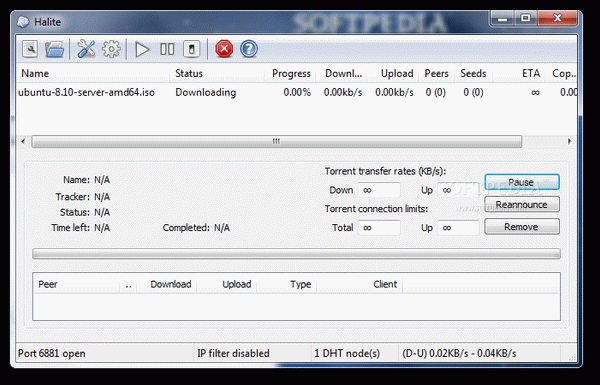
Task: Click the horizontal scrollbar thumb
Action: point(276,141)
